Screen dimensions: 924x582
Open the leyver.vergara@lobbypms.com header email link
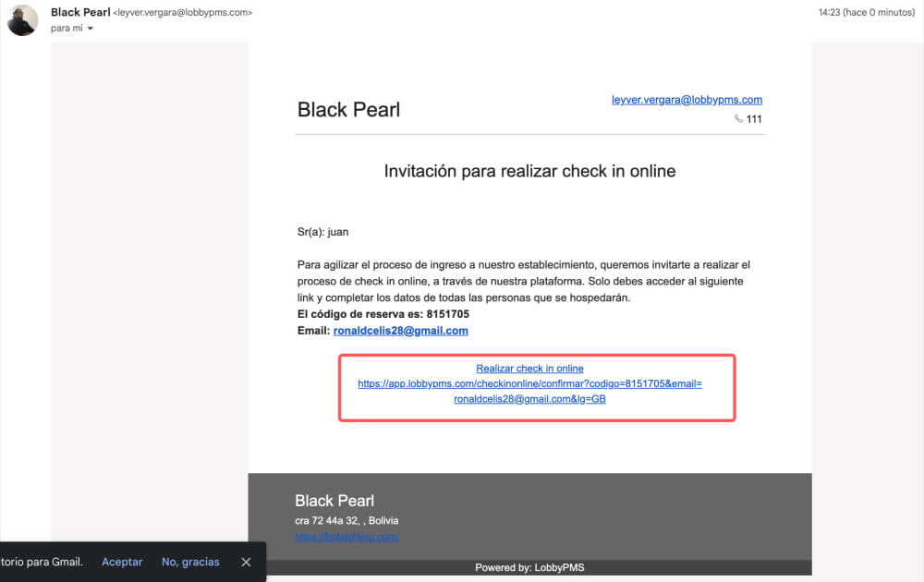click(687, 100)
